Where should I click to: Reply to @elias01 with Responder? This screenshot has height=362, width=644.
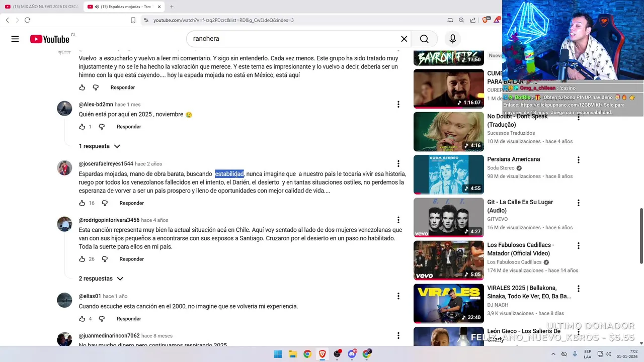click(129, 319)
